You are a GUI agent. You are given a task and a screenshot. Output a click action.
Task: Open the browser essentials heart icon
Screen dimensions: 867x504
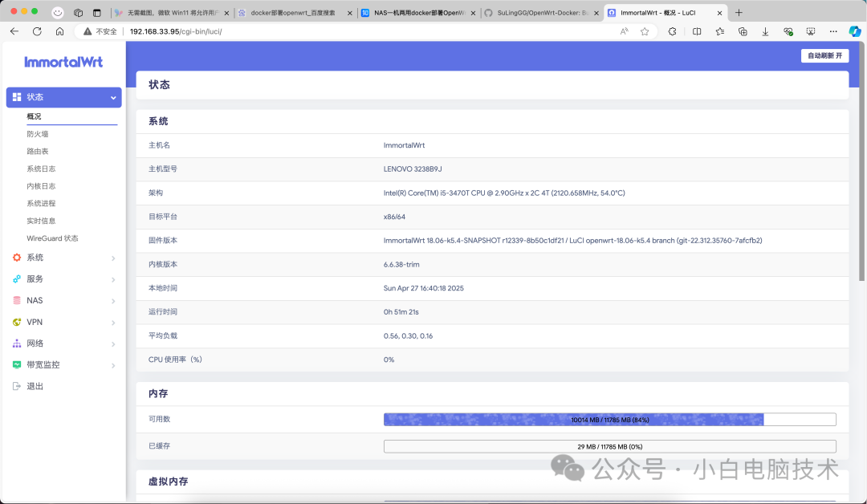[788, 31]
